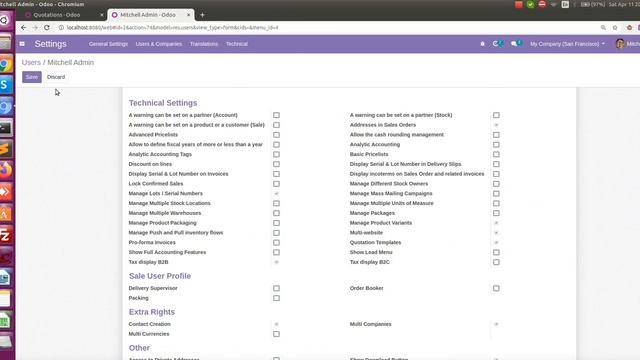
Task: Open the battery indicator in the system tray
Action: (592, 4)
